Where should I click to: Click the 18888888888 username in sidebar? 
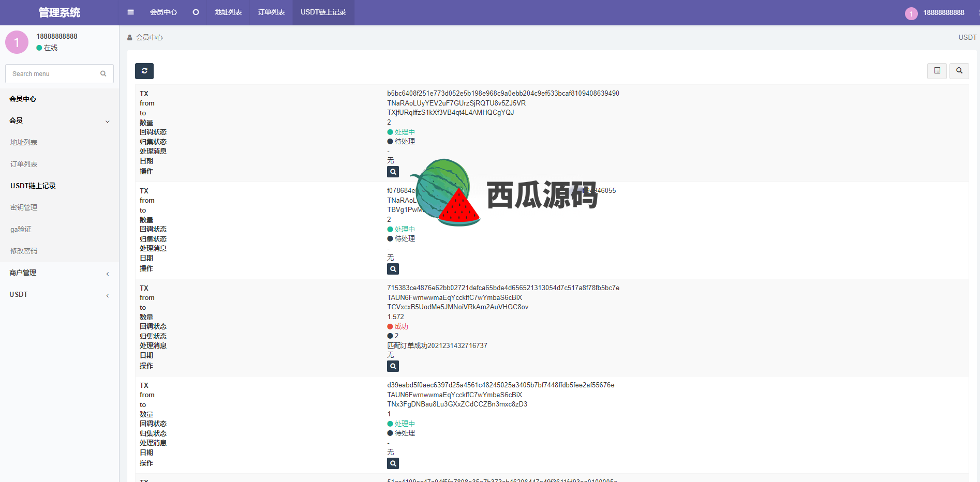57,36
